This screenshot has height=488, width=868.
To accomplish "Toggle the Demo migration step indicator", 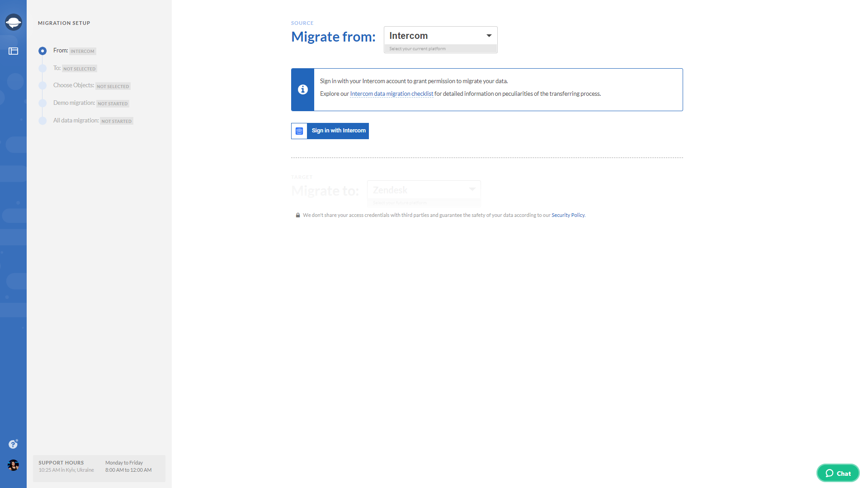I will point(43,103).
